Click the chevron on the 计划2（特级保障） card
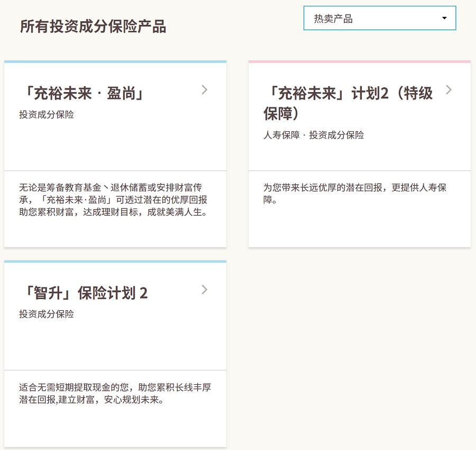The height and width of the screenshot is (450, 476). click(x=449, y=90)
